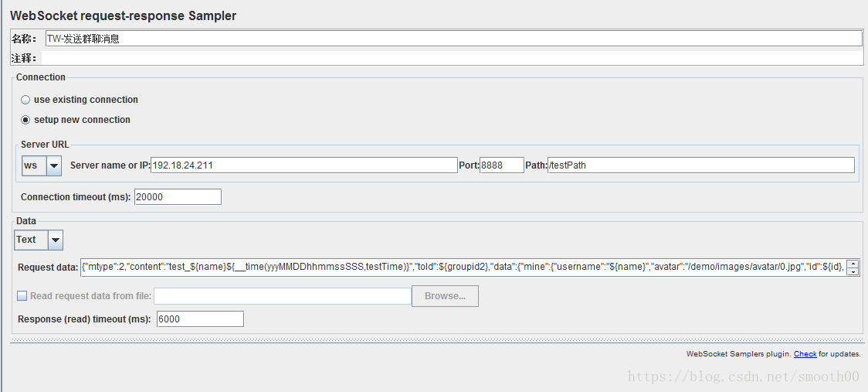Click the 'WebSocket request-response Sampler' title

pos(124,16)
